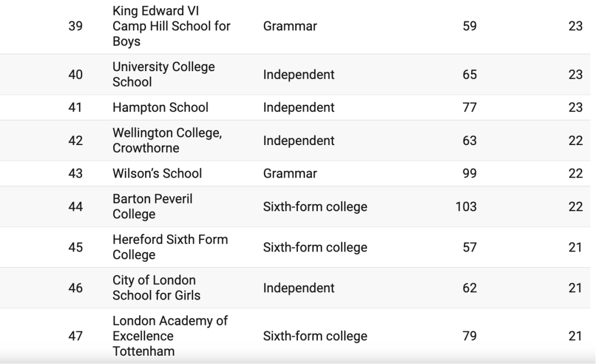This screenshot has height=364, width=596.
Task: Click the Hereford Sixth Form College name
Action: pos(170,248)
